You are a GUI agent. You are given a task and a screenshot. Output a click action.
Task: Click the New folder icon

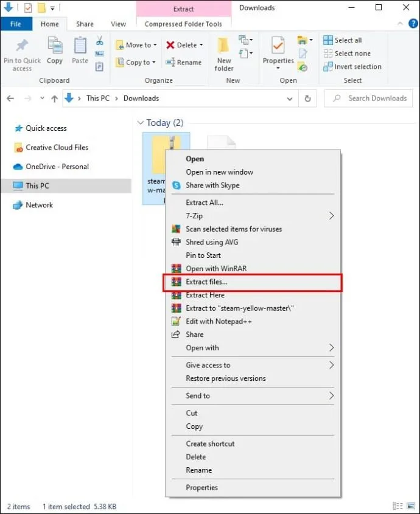pos(224,46)
